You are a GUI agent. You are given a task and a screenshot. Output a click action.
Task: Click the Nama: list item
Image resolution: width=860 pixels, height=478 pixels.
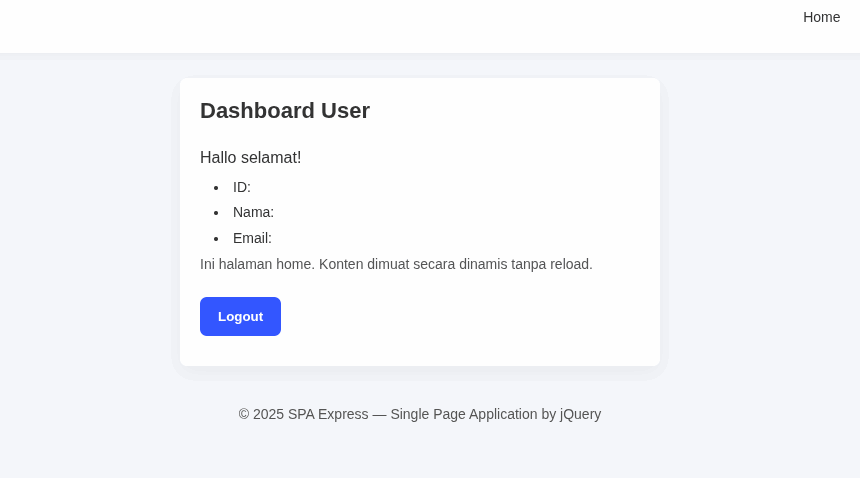point(253,212)
